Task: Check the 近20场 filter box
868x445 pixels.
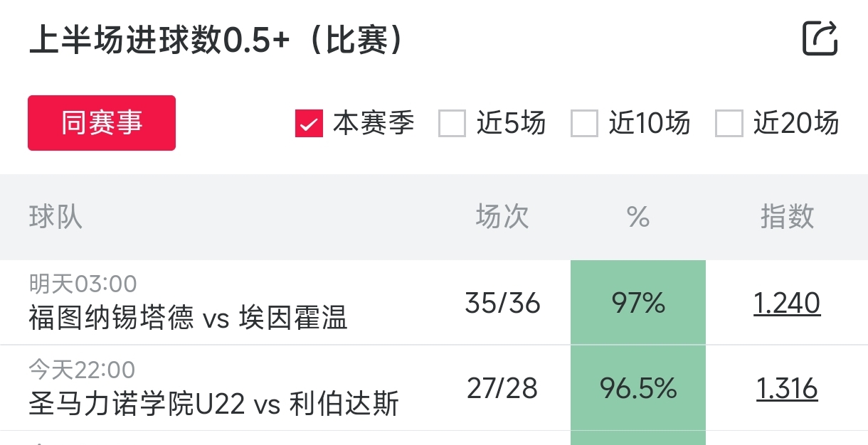Action: coord(729,124)
